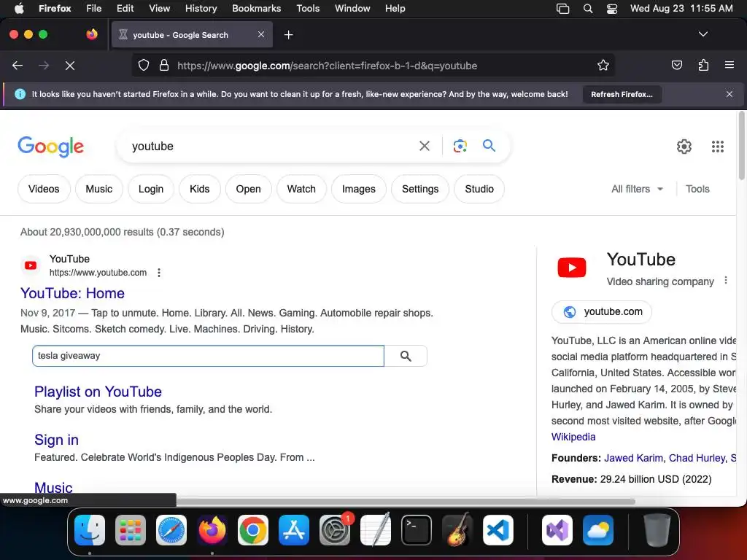
Task: Submit the Google search with the magnifier icon
Action: (x=489, y=145)
